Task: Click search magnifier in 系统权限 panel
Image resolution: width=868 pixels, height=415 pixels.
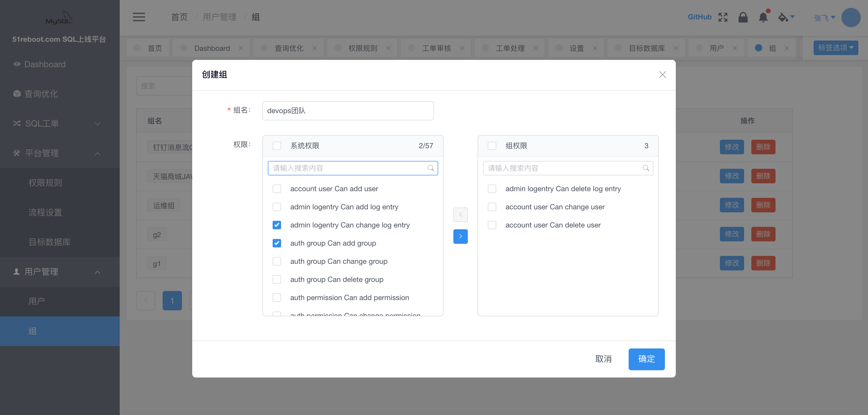Action: [430, 168]
